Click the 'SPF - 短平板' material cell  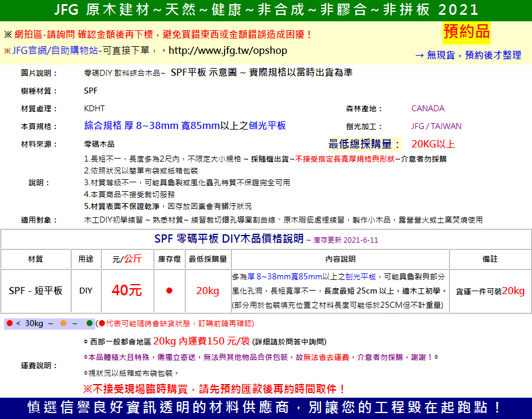[x=35, y=291]
